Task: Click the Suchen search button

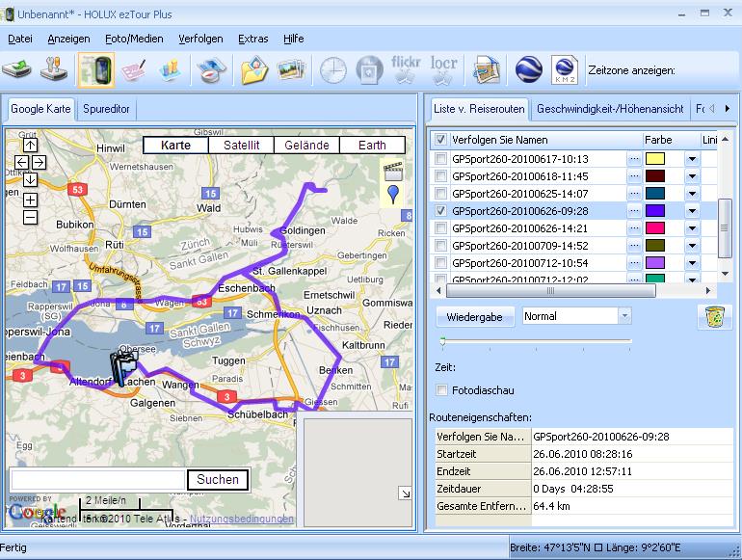Action: pos(217,479)
